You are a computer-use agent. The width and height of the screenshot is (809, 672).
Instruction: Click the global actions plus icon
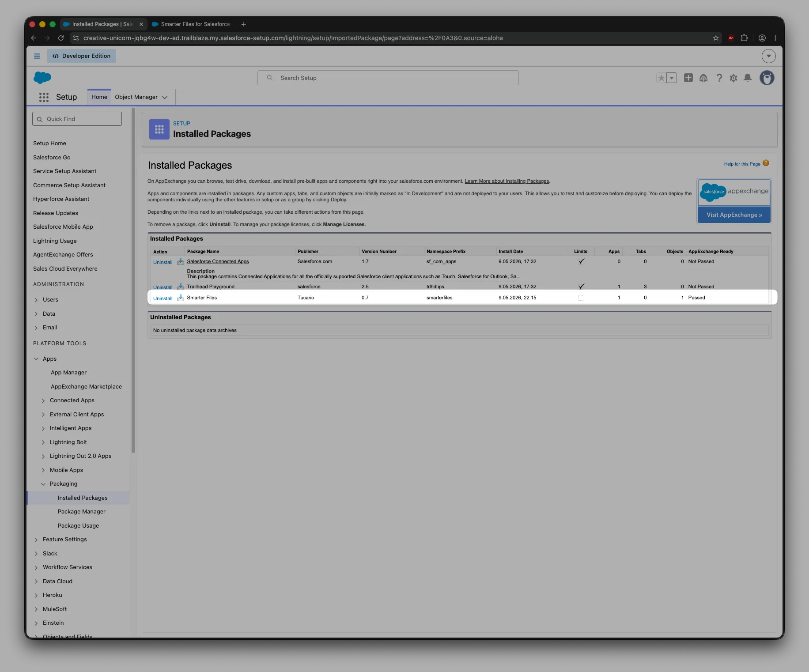688,78
